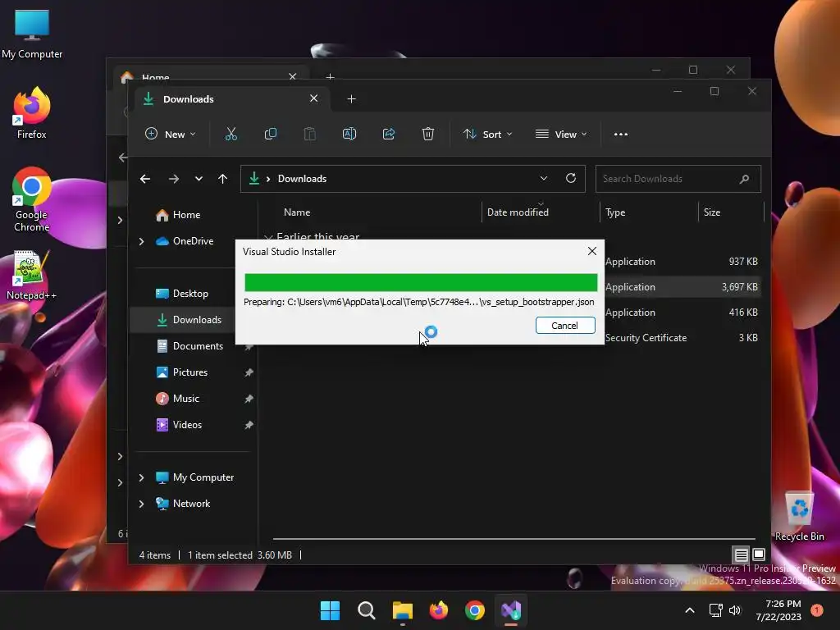Viewport: 840px width, 630px height.
Task: Expand My Computer tree node
Action: (x=141, y=477)
